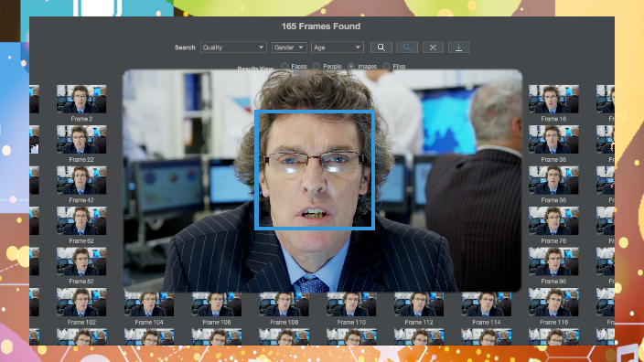
Task: Open the Frame 82 thumbnail
Action: pos(81,261)
